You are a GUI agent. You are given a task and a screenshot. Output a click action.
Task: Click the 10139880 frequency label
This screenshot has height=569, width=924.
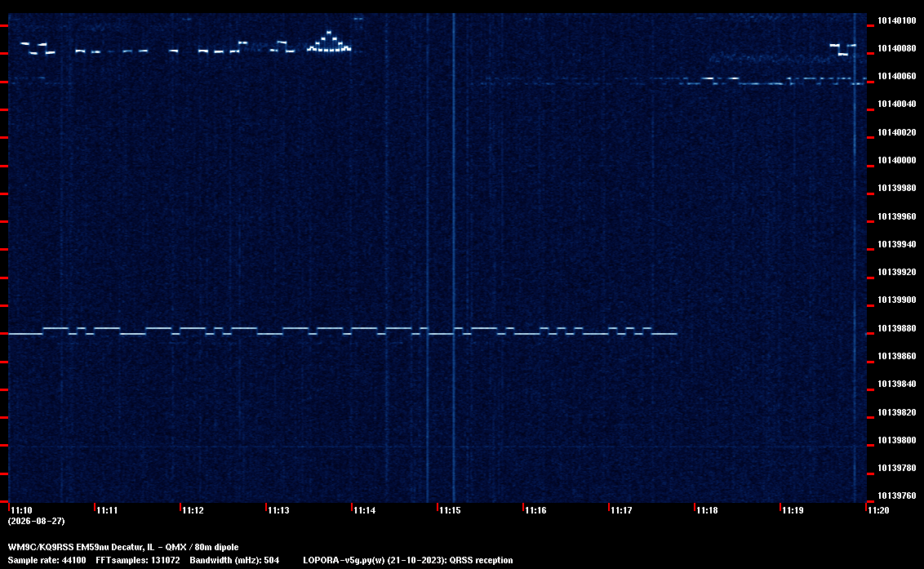pos(897,328)
